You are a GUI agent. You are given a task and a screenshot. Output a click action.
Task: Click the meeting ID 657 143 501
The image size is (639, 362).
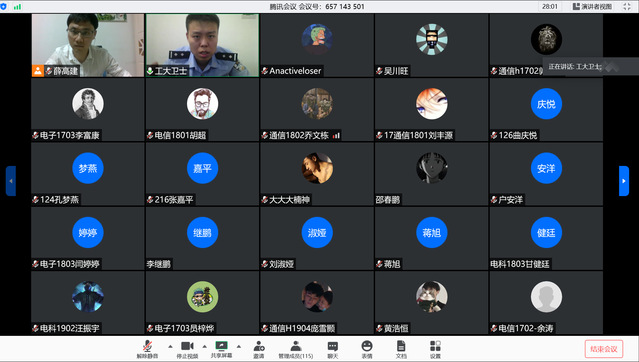click(345, 7)
